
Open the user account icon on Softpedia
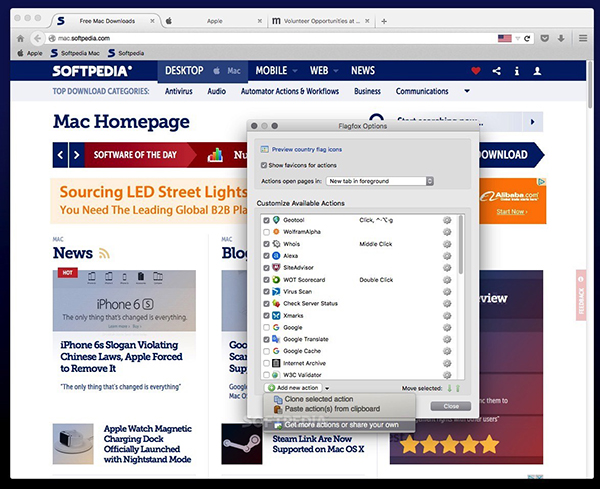537,71
